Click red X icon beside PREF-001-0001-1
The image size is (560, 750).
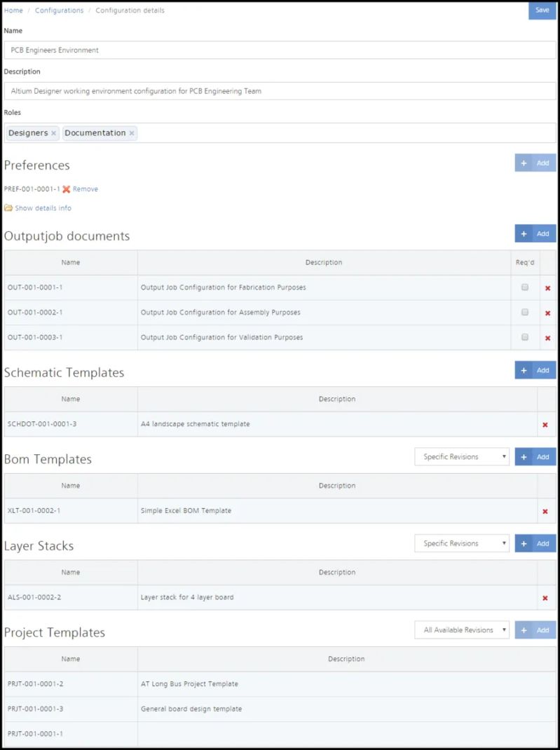pyautogui.click(x=67, y=189)
